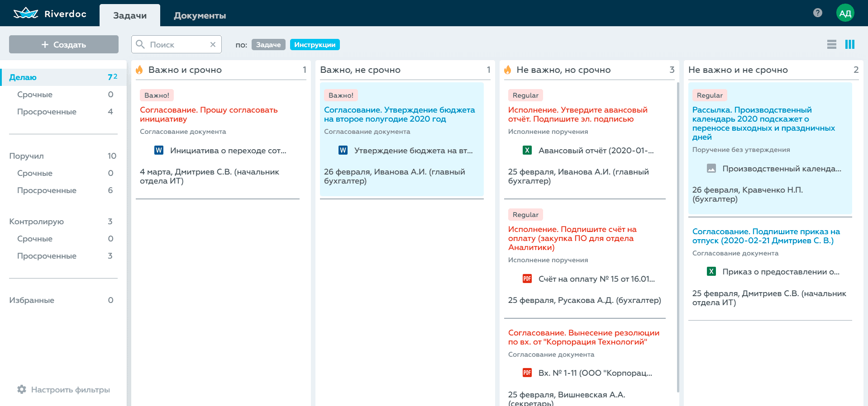Screen dimensions: 868x406
Task: Toggle search by Инструкции filter
Action: pyautogui.click(x=315, y=44)
